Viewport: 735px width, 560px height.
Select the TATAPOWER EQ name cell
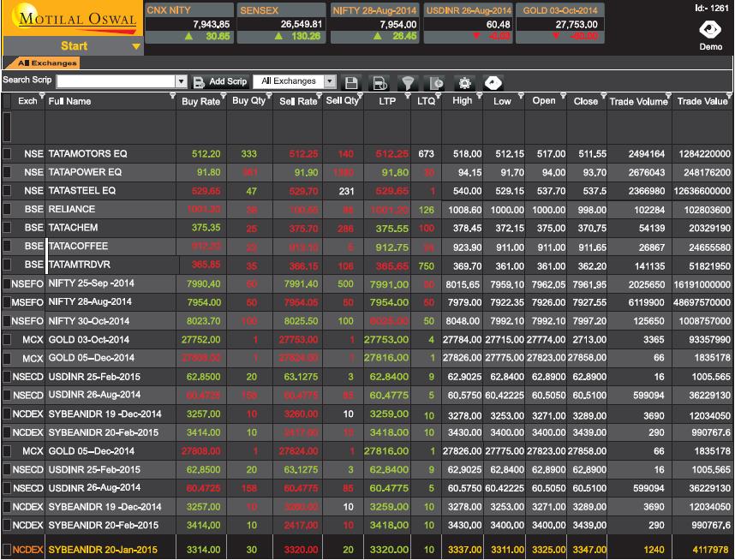[x=85, y=172]
